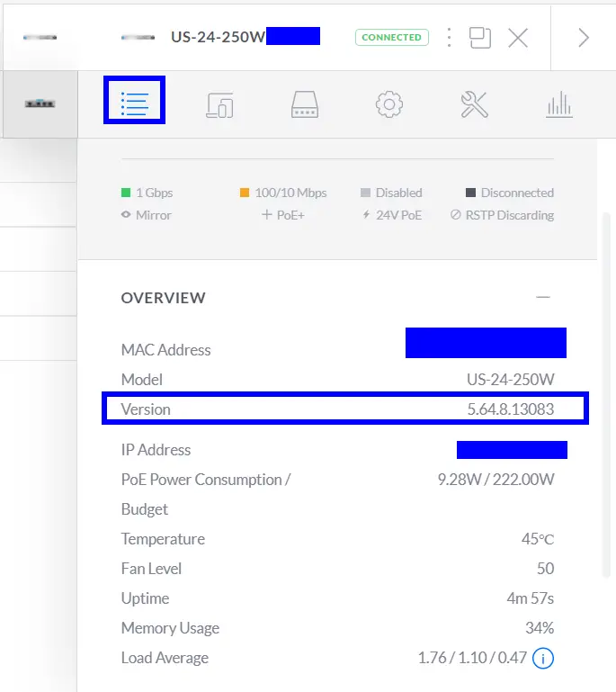Click the PoE+ plus legend icon
Viewport: 616px width, 692px height.
coord(266,214)
